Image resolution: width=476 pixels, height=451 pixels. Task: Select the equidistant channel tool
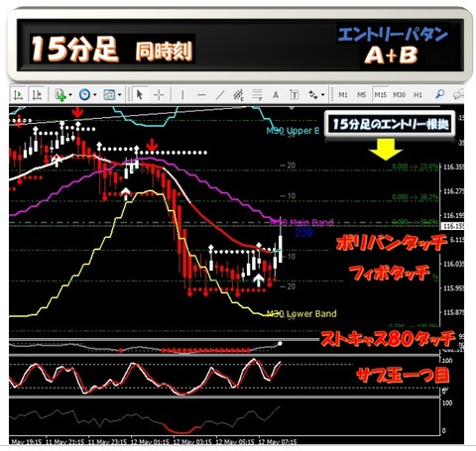click(x=238, y=95)
